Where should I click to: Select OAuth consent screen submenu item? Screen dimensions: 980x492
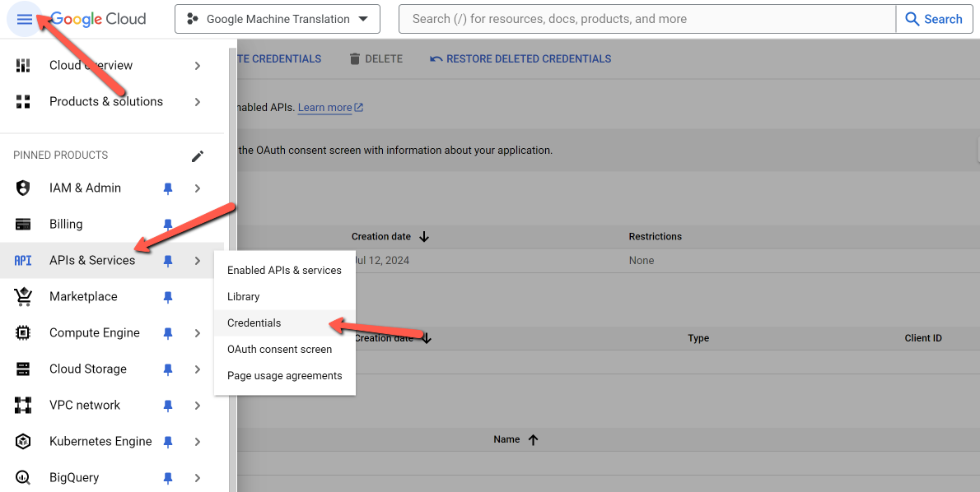click(284, 349)
